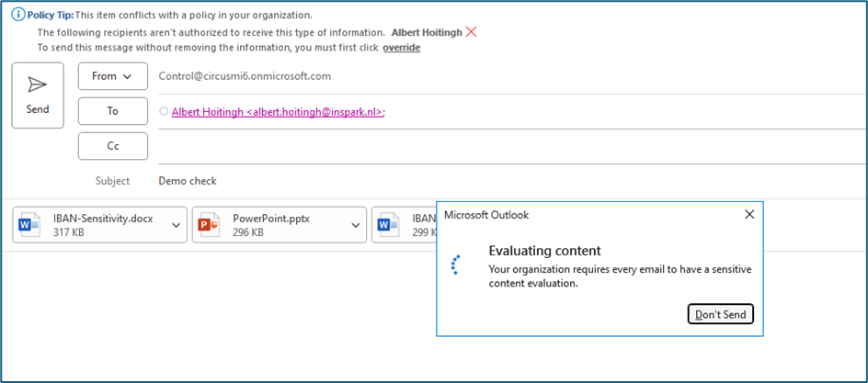Screen dimensions: 868x383
Task: Remove Albert Hoitingh using the red X
Action: click(472, 31)
